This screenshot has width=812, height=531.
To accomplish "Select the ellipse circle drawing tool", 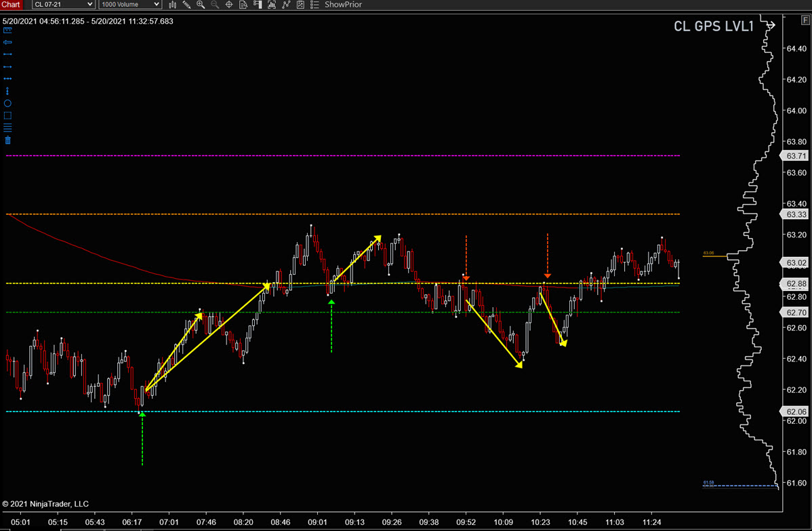I will pos(7,103).
